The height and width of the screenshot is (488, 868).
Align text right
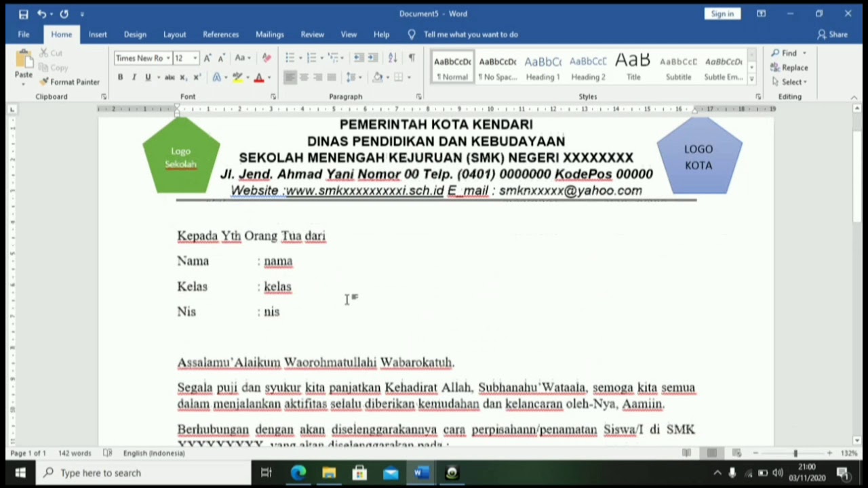317,77
